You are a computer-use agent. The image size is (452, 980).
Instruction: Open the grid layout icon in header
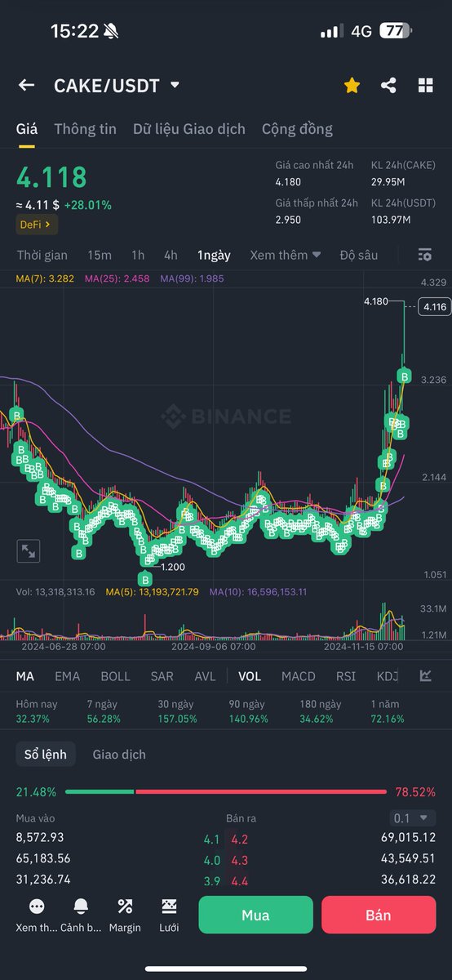pos(425,85)
